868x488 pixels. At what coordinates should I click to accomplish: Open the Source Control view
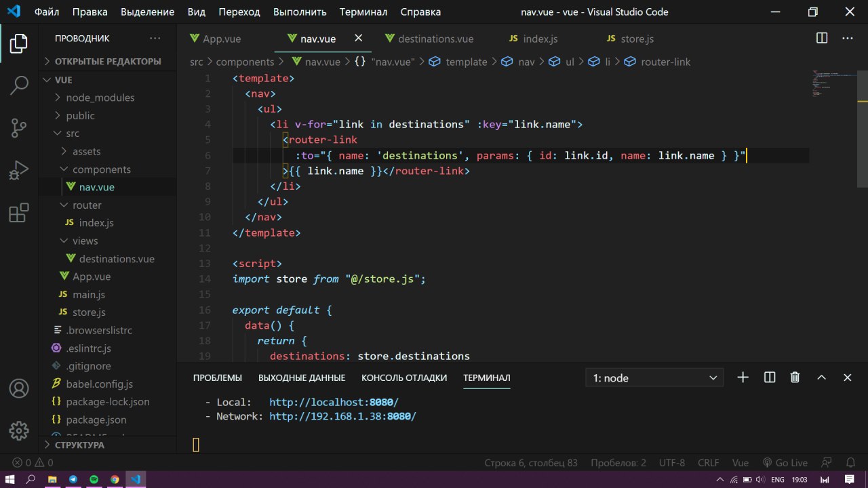point(19,127)
